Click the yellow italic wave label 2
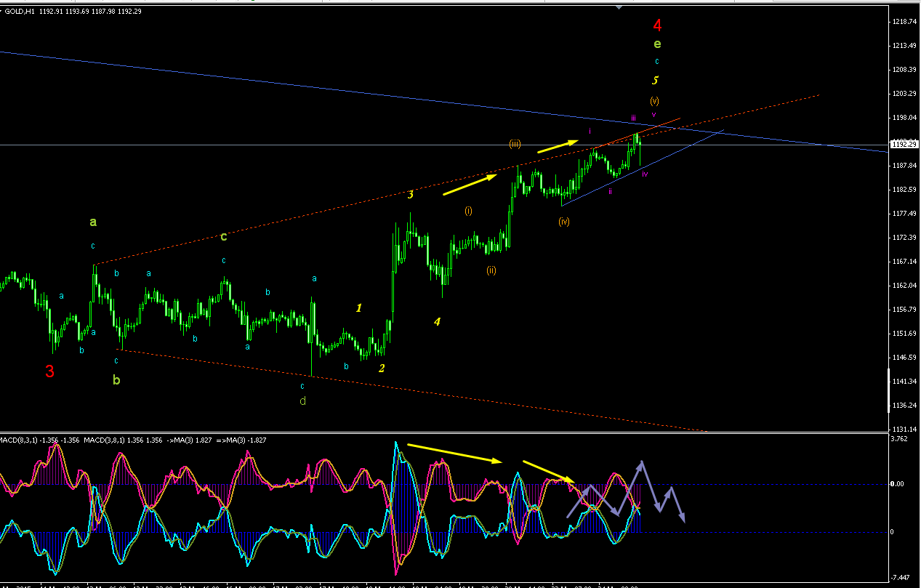The height and width of the screenshot is (588, 921). point(382,368)
